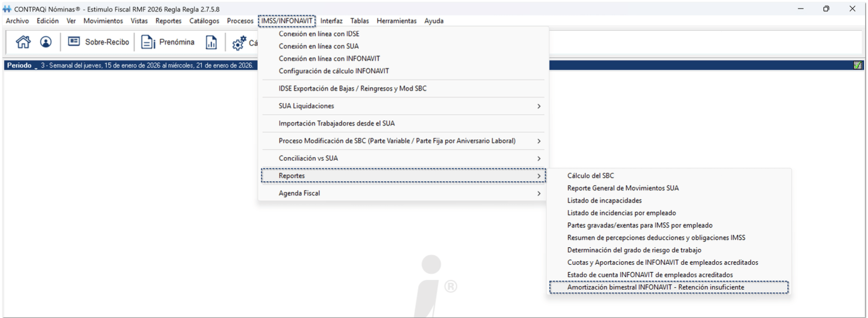Select Cálculo del SBC report
This screenshot has width=868, height=318.
[x=590, y=176]
